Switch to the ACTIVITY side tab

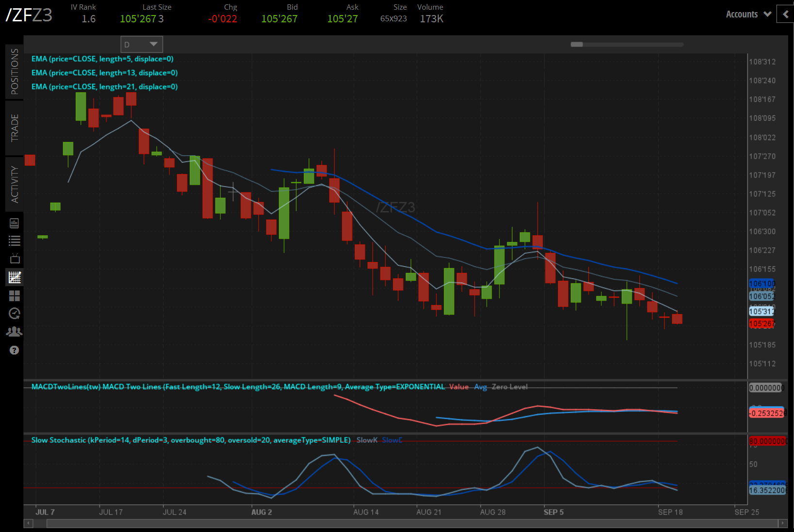pyautogui.click(x=15, y=184)
